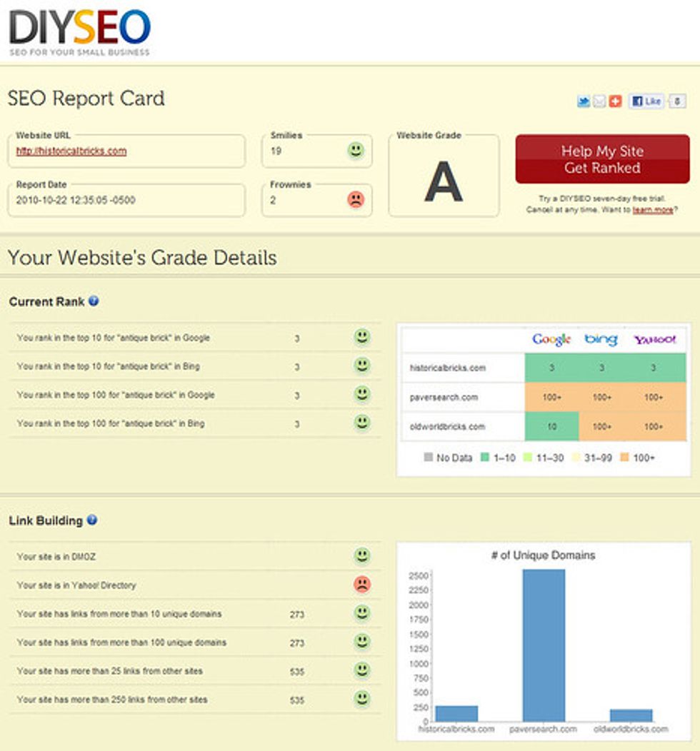The width and height of the screenshot is (700, 751).
Task: Click the frowny next to Yahoo! Directory
Action: [363, 584]
